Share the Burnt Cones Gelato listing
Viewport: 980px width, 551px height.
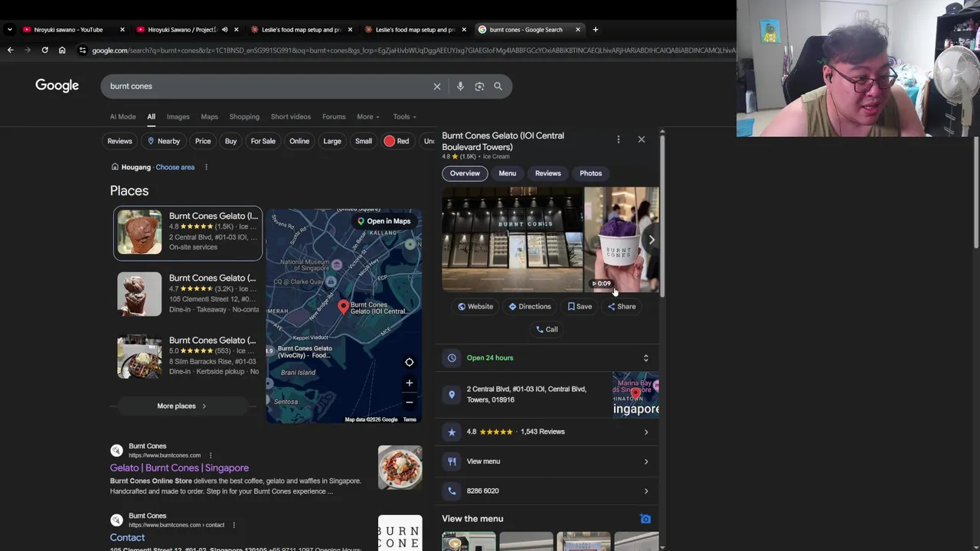[622, 306]
